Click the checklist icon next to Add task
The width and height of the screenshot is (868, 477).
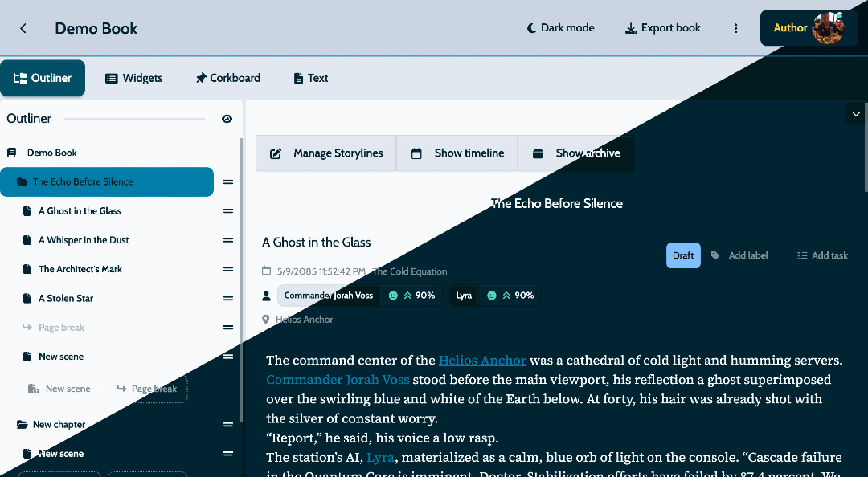point(801,255)
